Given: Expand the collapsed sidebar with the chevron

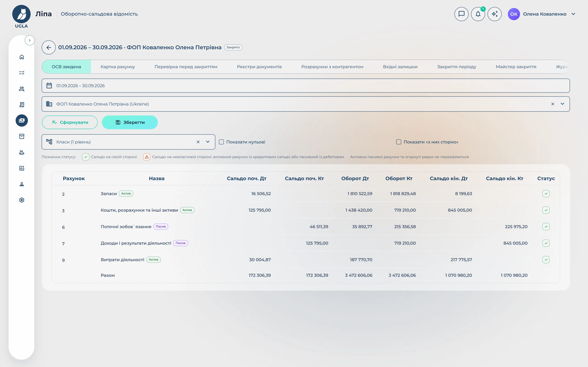Looking at the screenshot, I should click(29, 40).
